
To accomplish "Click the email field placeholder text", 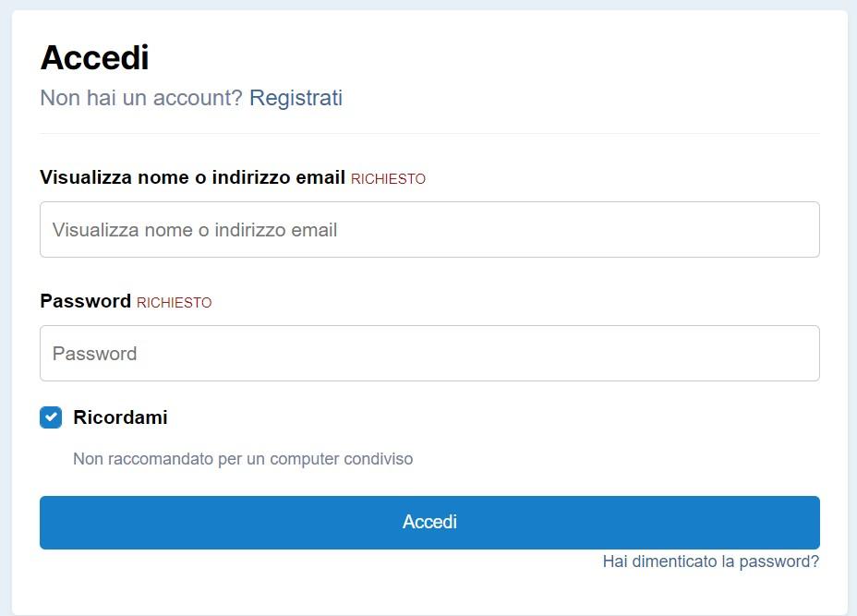I will pyautogui.click(x=195, y=230).
